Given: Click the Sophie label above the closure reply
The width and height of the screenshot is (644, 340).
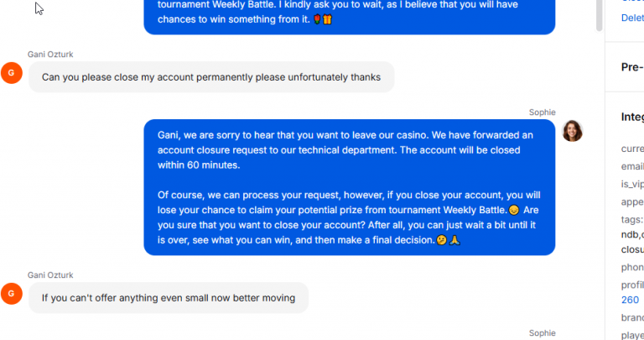Looking at the screenshot, I should 542,112.
